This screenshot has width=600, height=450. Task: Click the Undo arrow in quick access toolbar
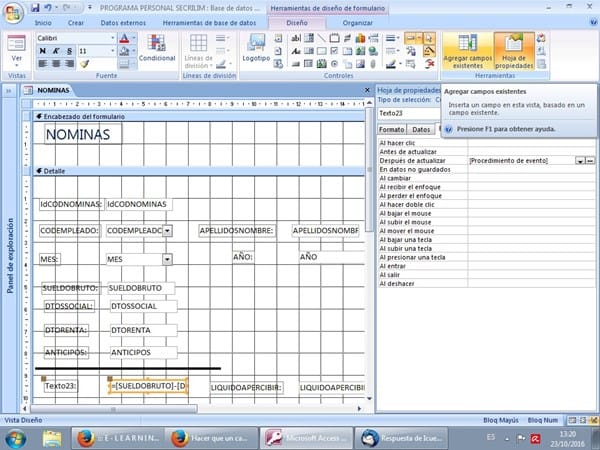tap(47, 8)
